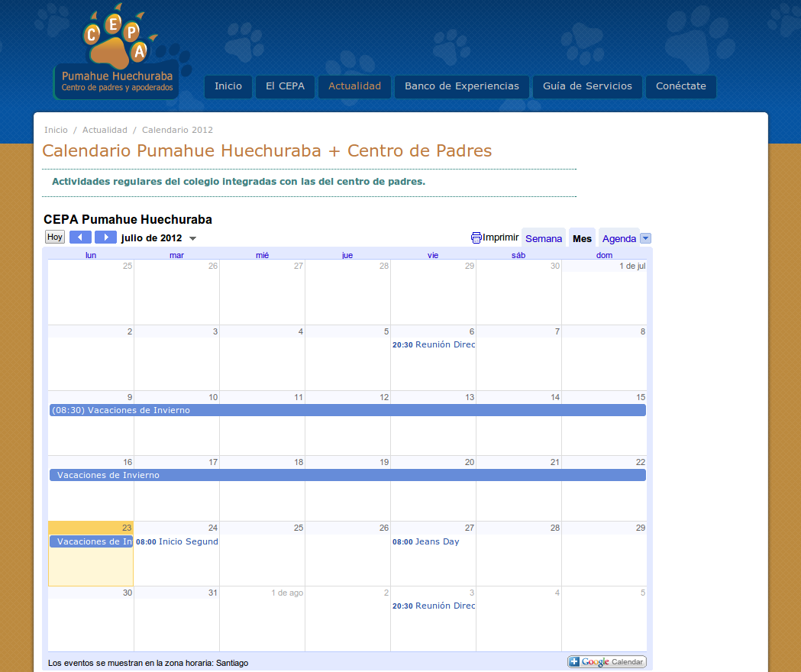Click day number 31 in the calendar
This screenshot has height=672, width=801.
click(213, 593)
